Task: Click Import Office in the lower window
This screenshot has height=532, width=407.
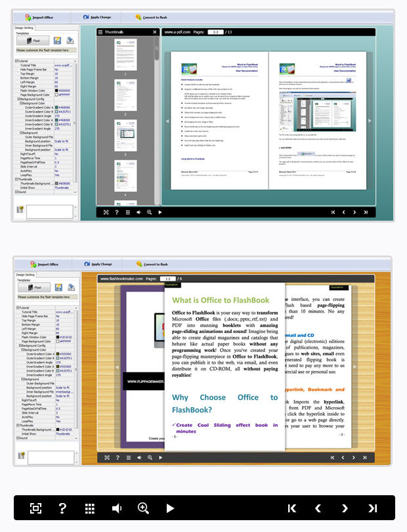Action: click(x=44, y=264)
